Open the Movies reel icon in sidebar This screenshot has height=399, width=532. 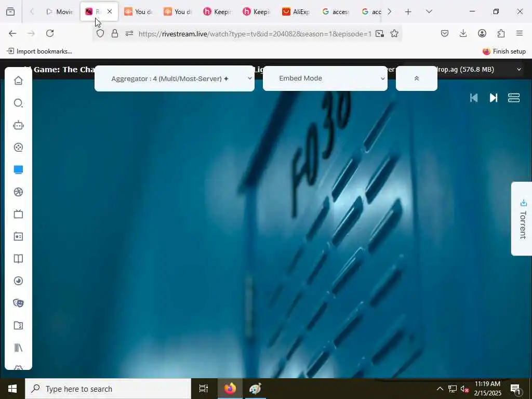(18, 147)
